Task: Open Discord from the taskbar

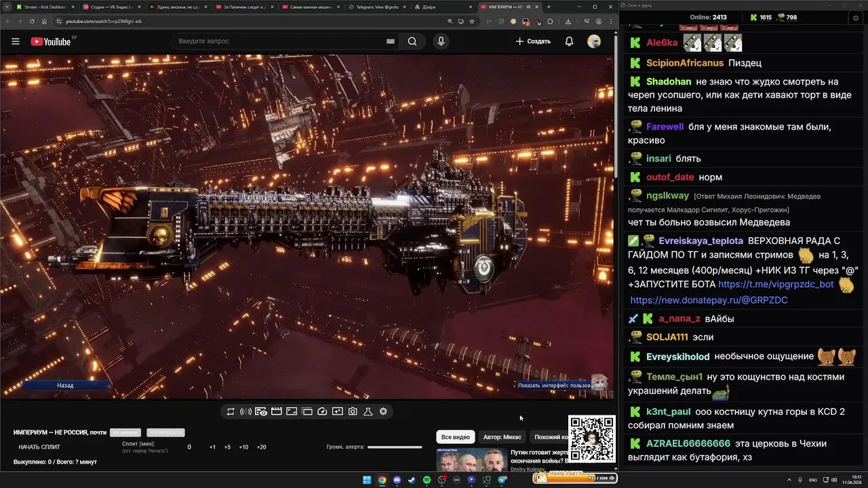Action: pos(397,480)
